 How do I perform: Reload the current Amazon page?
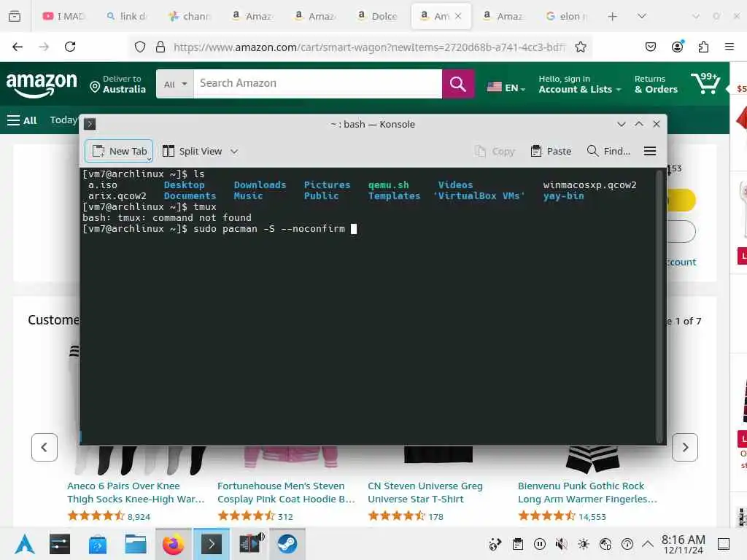[70, 47]
